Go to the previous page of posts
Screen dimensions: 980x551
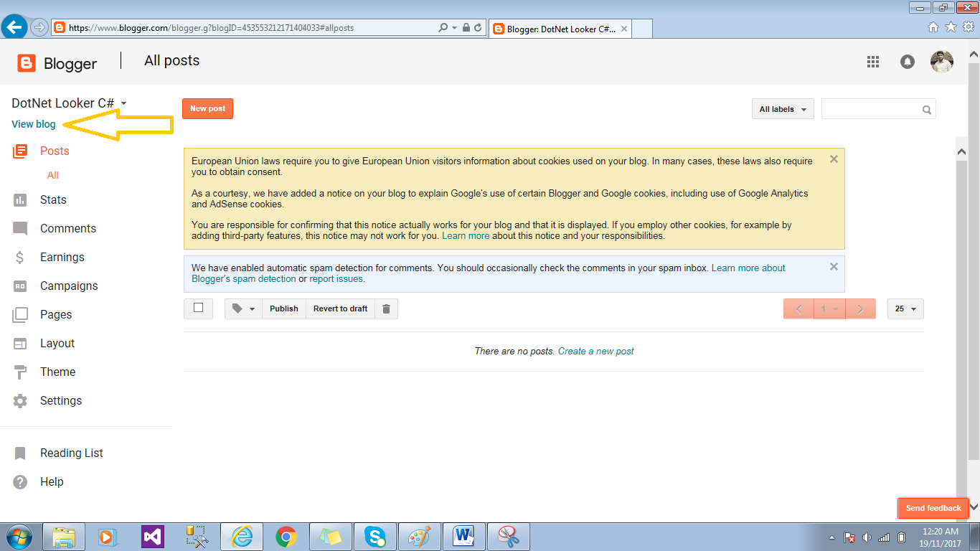point(799,309)
